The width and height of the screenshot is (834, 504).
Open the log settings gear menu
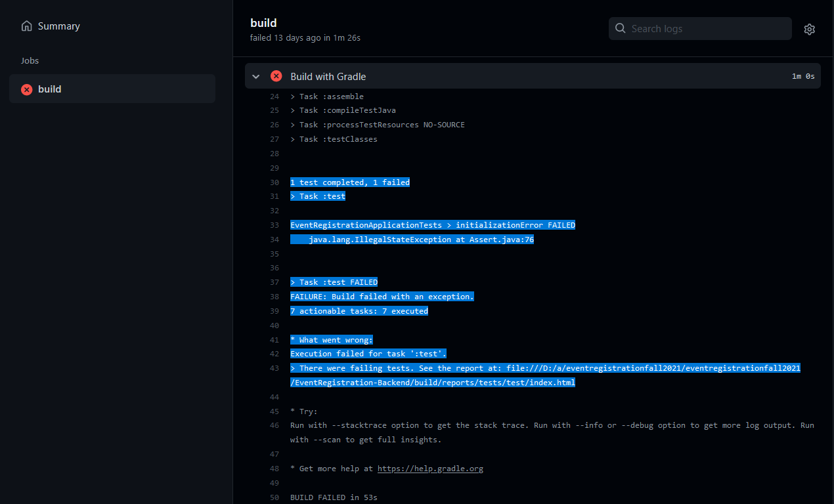(809, 29)
